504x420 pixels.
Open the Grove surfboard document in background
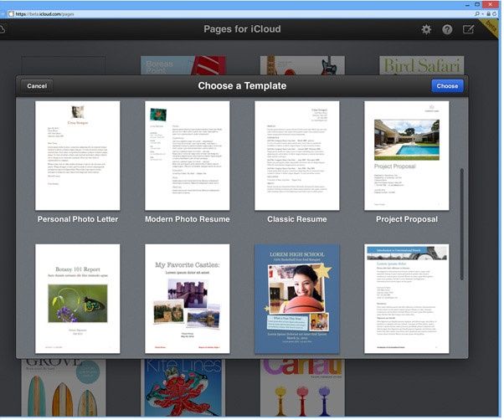coord(64,387)
